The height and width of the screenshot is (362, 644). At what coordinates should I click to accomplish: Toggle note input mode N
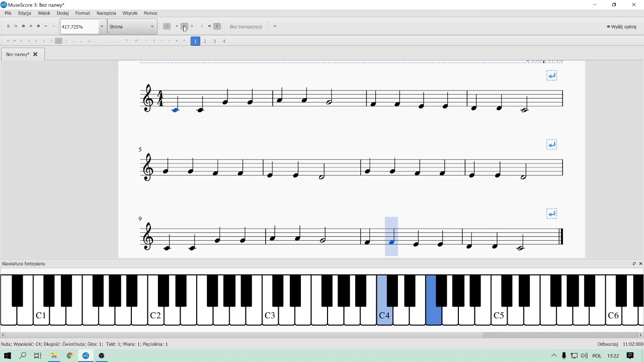coord(8,41)
